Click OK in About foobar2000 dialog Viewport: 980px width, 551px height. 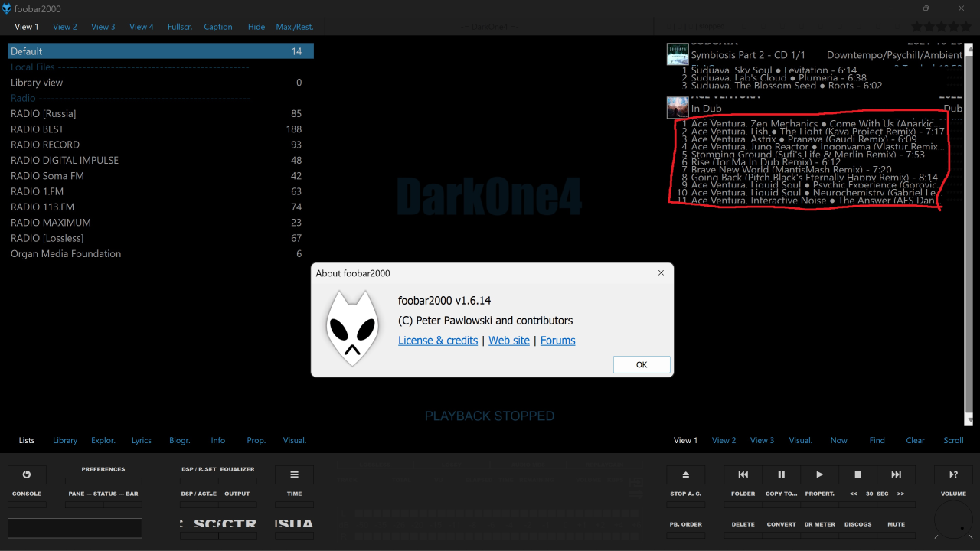(642, 365)
